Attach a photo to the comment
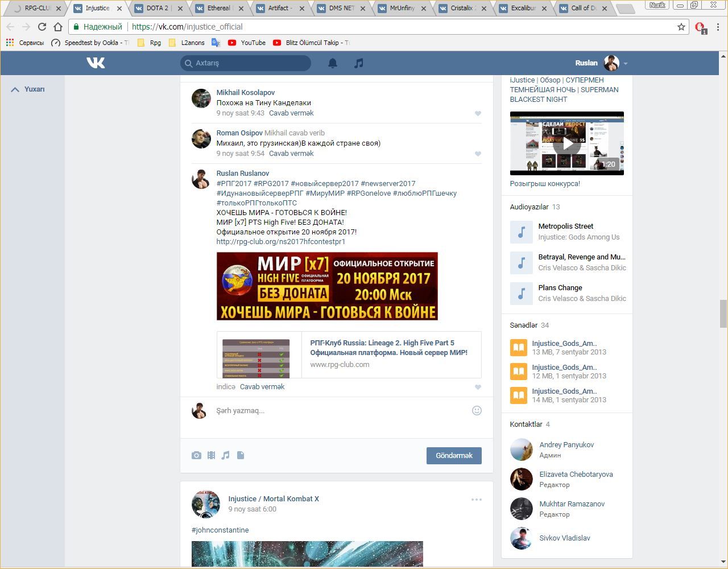Screen dimensions: 728x569 (x=196, y=455)
